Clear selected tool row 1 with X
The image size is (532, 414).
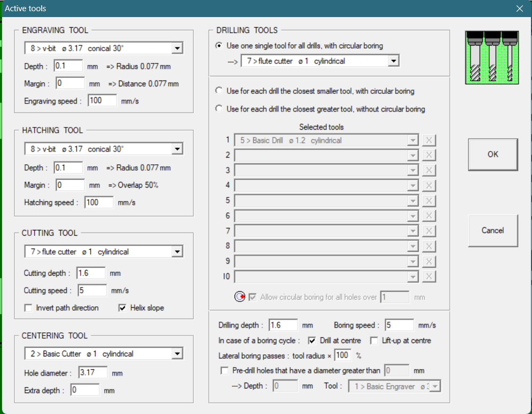tap(429, 140)
